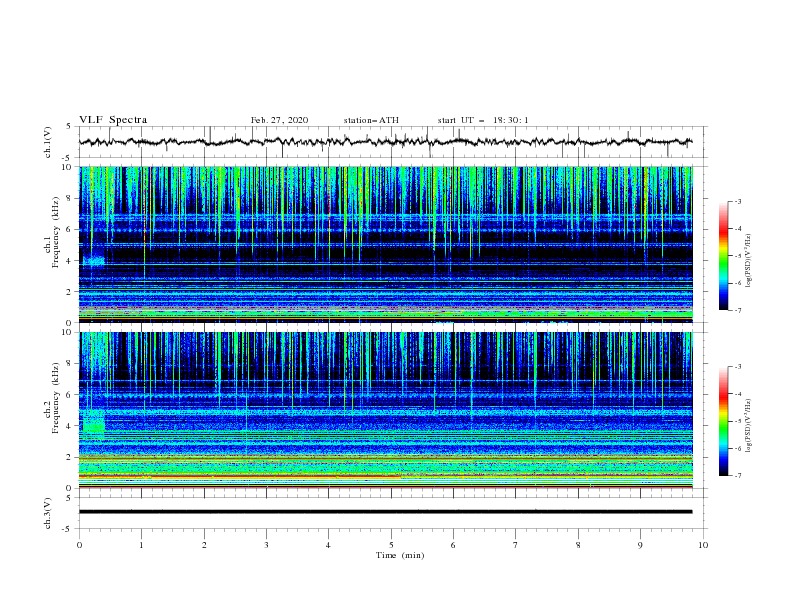The image size is (792, 612).
Task: Select the "start UT = 18:30:1" text
Action: (x=483, y=120)
